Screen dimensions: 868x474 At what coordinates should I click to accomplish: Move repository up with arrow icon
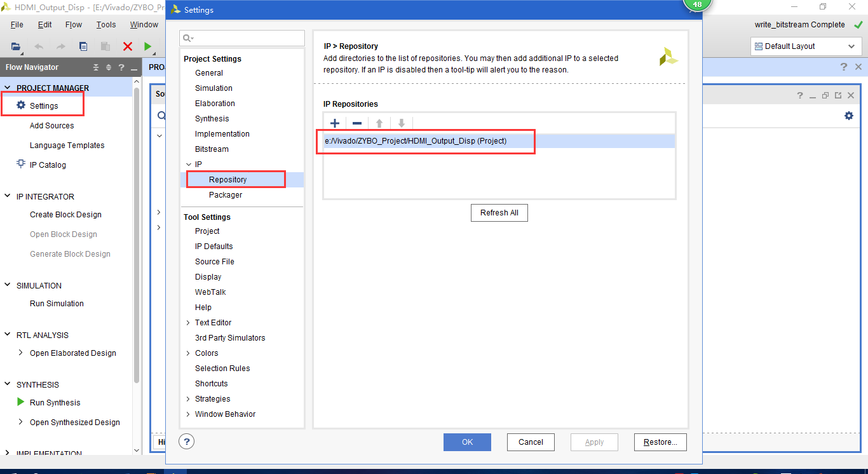379,123
